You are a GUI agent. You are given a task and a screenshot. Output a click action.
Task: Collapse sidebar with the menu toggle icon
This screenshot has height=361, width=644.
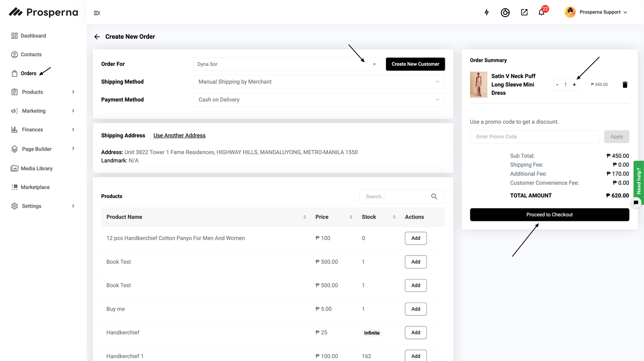click(97, 13)
